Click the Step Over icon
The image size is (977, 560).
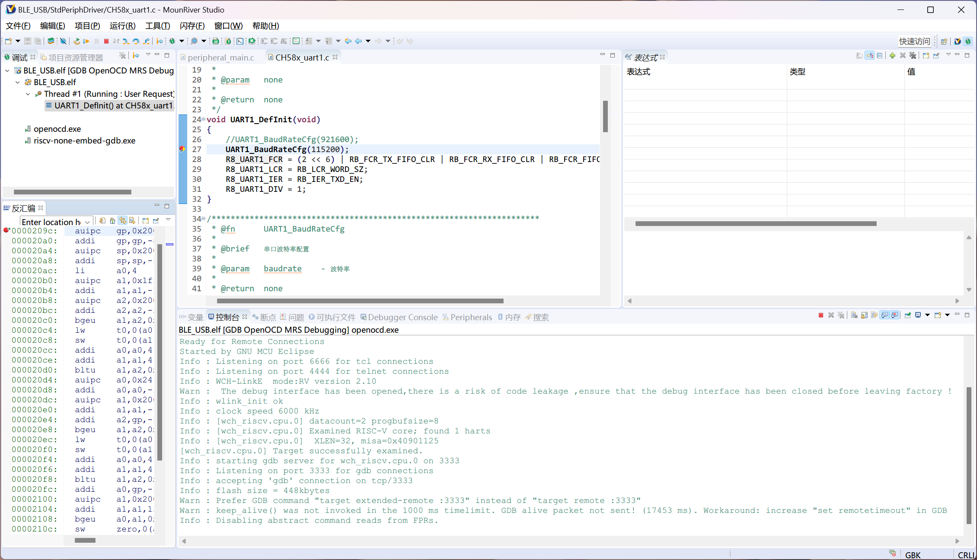click(136, 41)
